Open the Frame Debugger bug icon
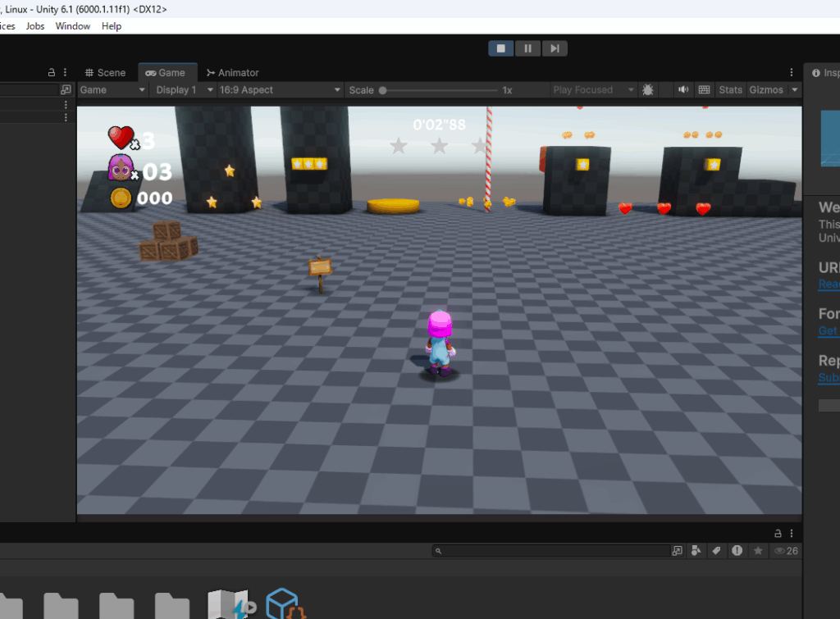Screen dimensions: 840x619 point(648,90)
